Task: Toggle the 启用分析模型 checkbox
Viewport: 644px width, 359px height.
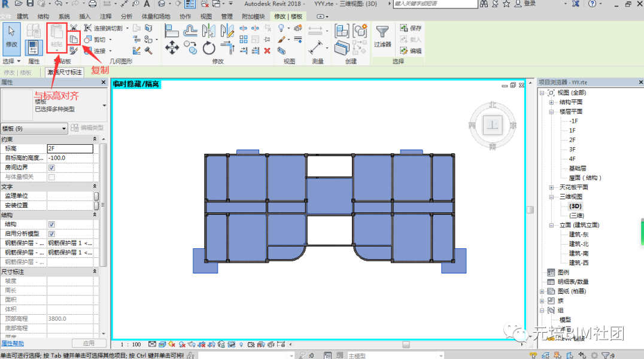Action: tap(51, 233)
